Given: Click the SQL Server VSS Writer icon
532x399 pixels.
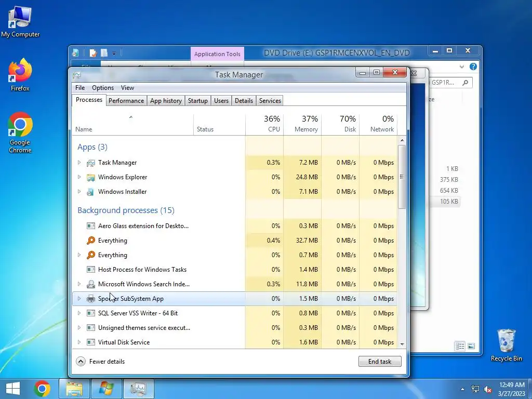Looking at the screenshot, I should point(90,313).
